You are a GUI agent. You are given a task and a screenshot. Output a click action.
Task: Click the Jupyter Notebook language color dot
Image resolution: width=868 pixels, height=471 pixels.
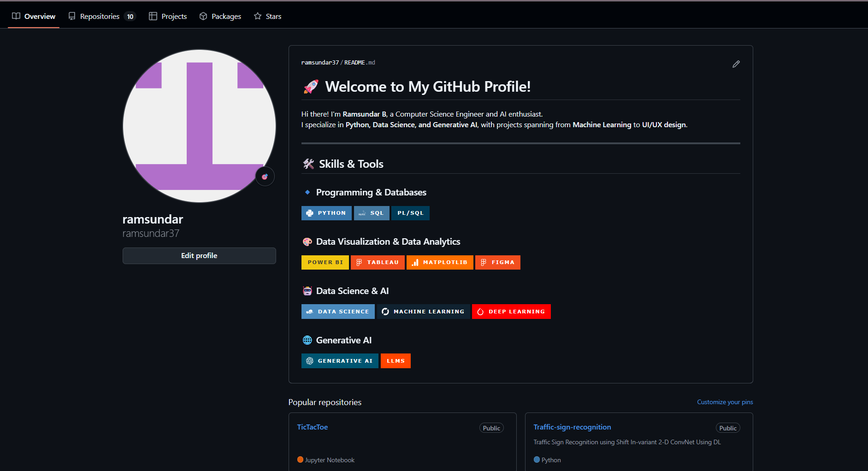click(300, 459)
